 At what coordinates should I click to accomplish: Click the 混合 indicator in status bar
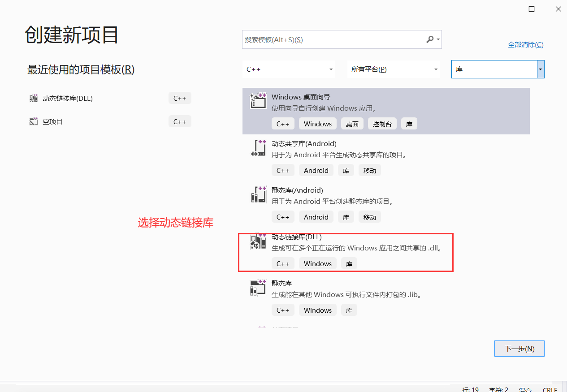tap(525, 389)
